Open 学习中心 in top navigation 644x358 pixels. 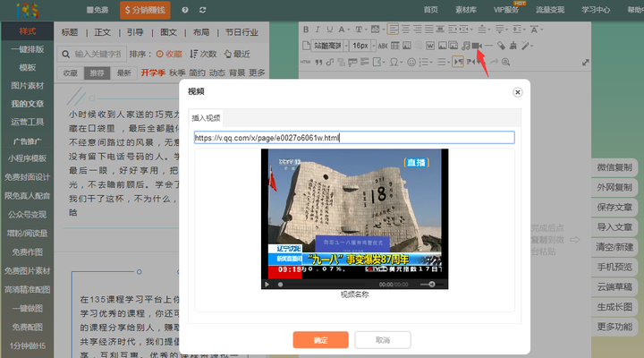[596, 10]
